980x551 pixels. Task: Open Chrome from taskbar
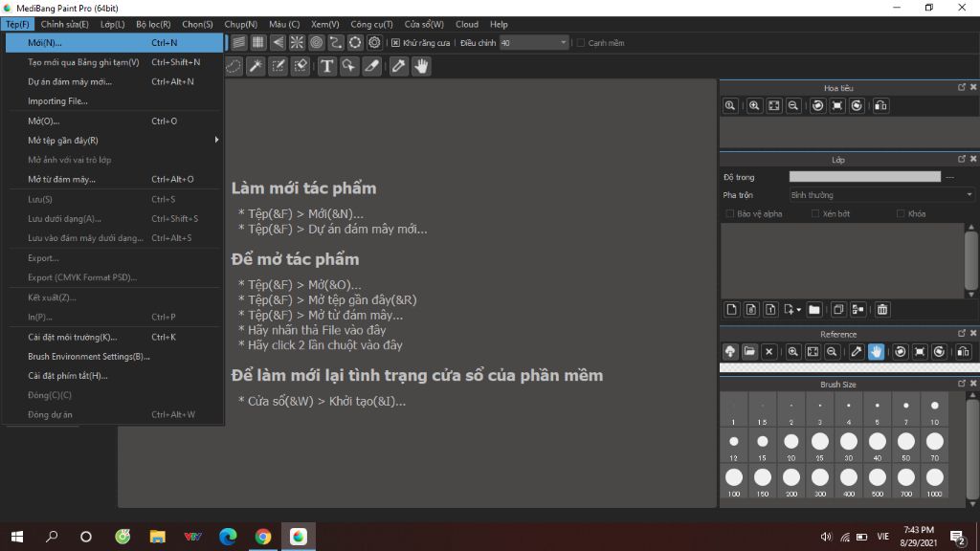click(263, 537)
